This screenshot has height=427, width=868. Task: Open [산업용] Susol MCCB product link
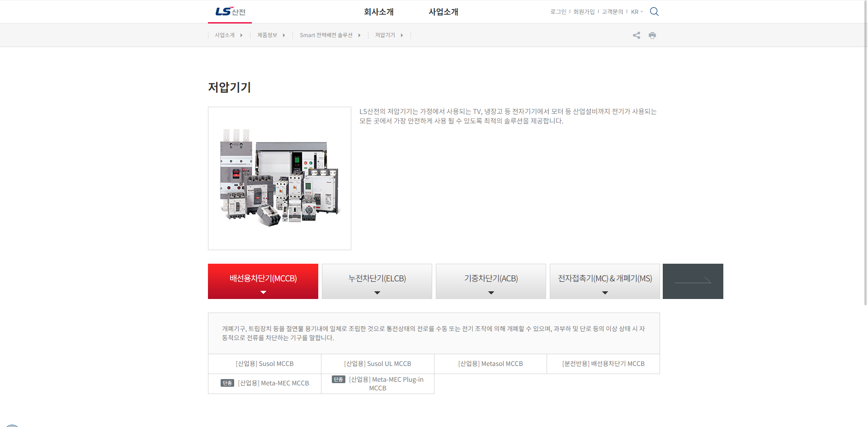pyautogui.click(x=264, y=364)
